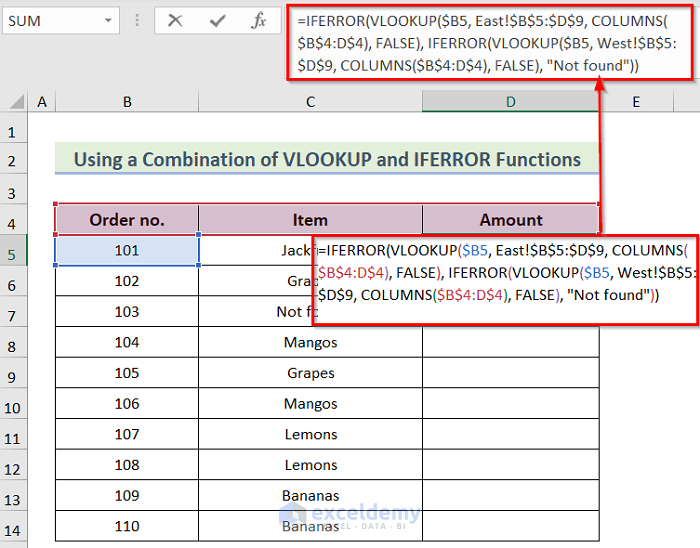
Task: Confirm the formula with checkmark icon
Action: point(217,21)
